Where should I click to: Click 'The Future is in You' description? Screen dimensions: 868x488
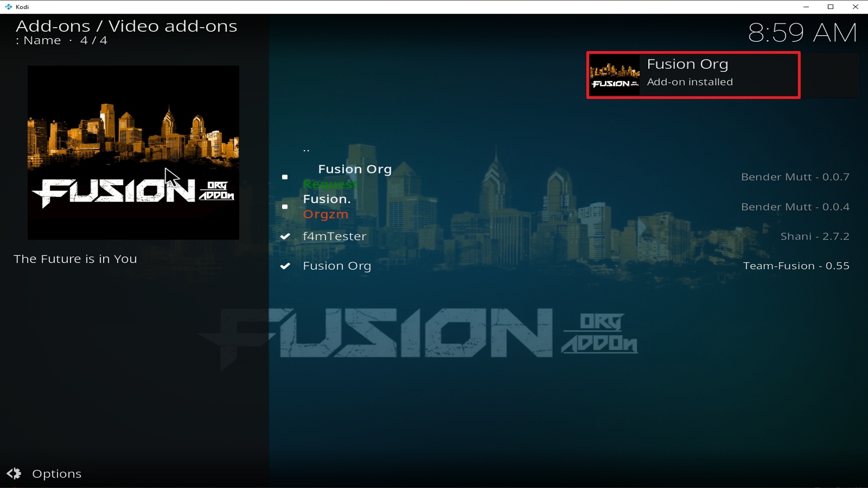(75, 259)
